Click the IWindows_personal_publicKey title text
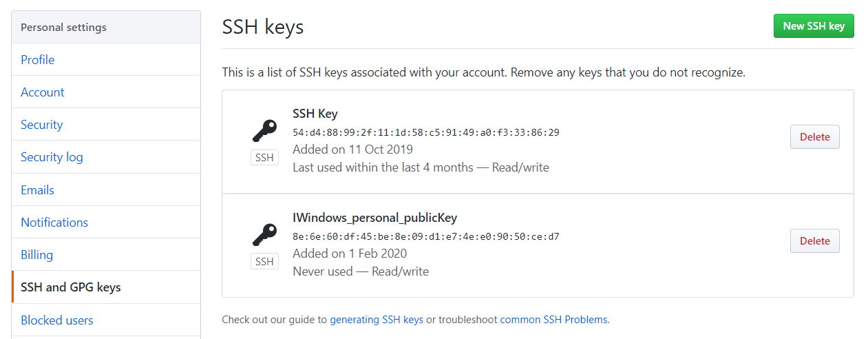The image size is (868, 339). point(374,218)
